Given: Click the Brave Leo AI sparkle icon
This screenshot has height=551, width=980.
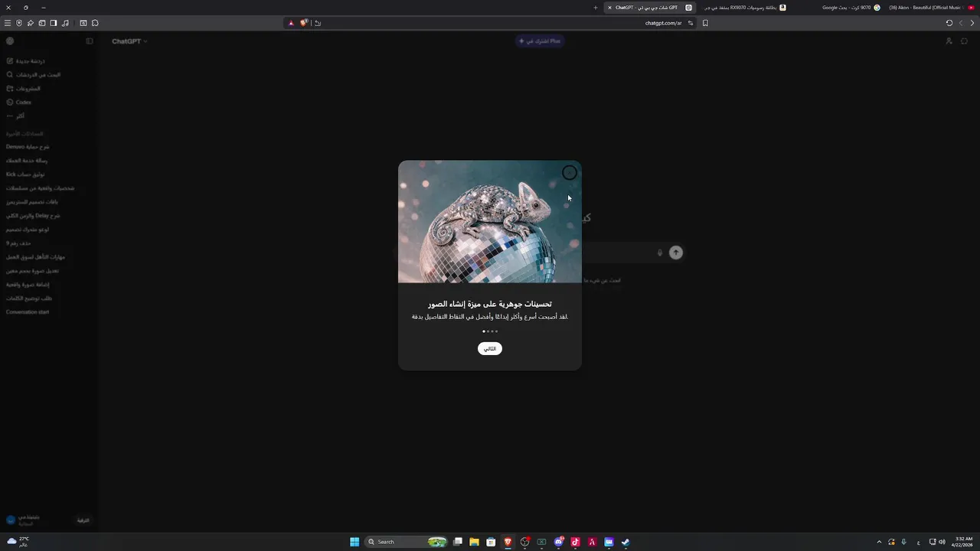Looking at the screenshot, I should 31,23.
